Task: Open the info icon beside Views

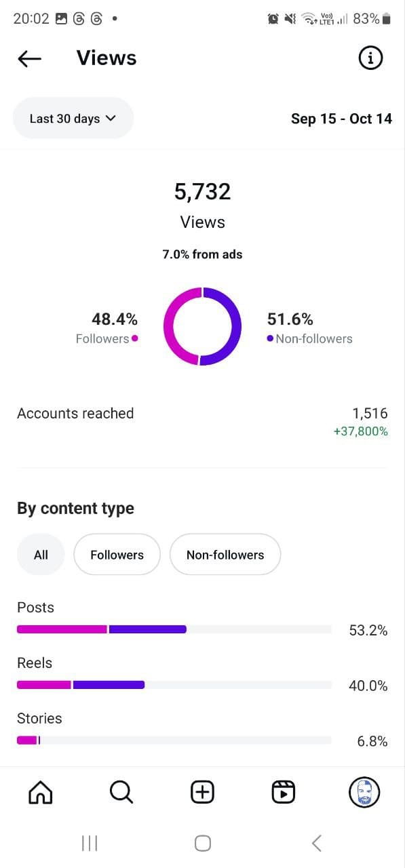Action: pos(370,58)
